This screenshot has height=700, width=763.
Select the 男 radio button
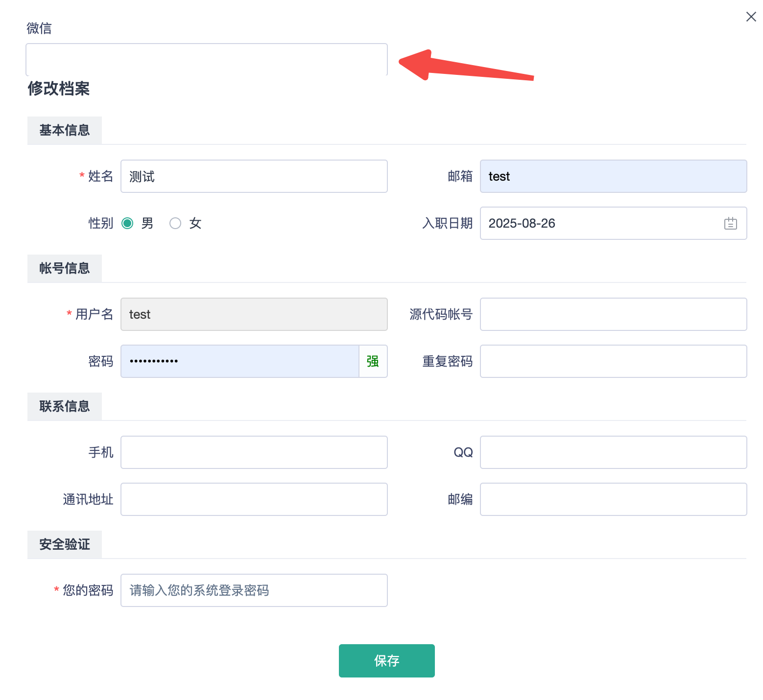(128, 224)
